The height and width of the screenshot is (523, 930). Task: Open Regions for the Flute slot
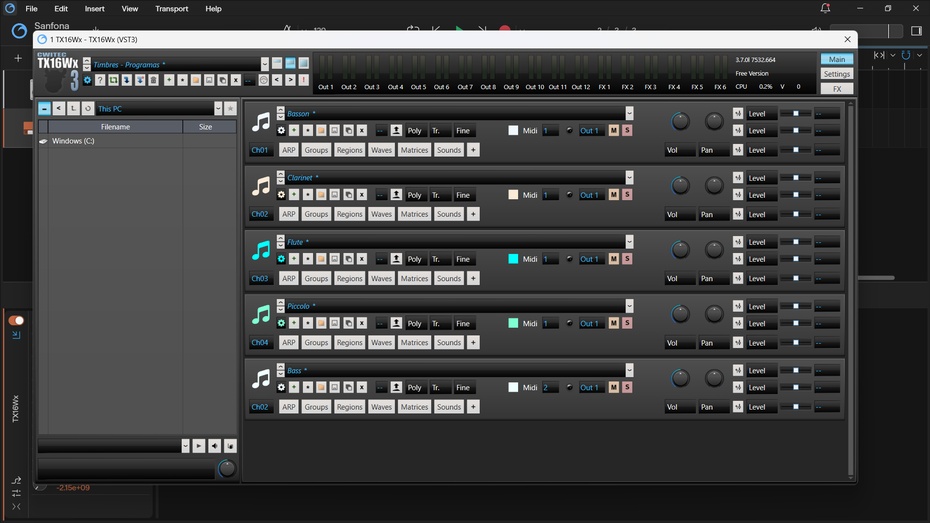click(349, 278)
